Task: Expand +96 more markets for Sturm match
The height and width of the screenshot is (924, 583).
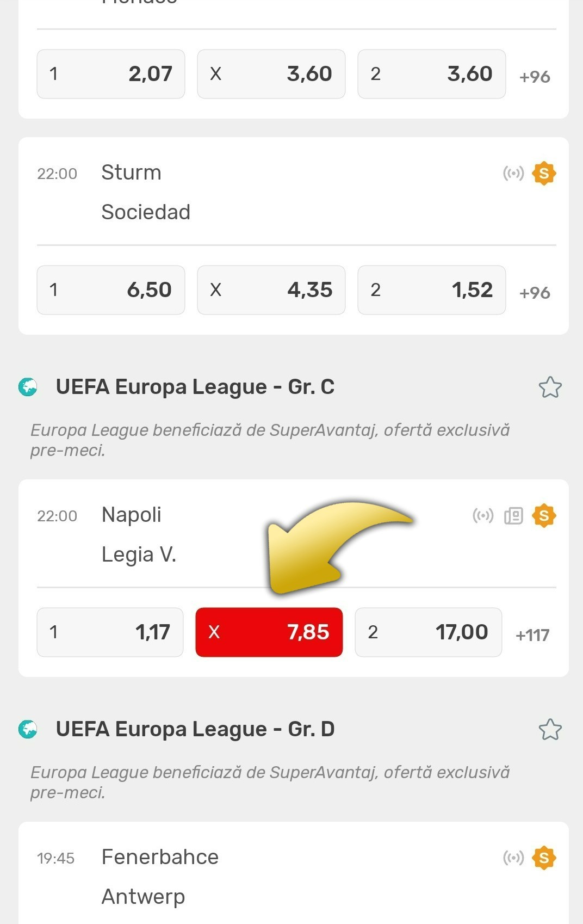Action: (535, 292)
